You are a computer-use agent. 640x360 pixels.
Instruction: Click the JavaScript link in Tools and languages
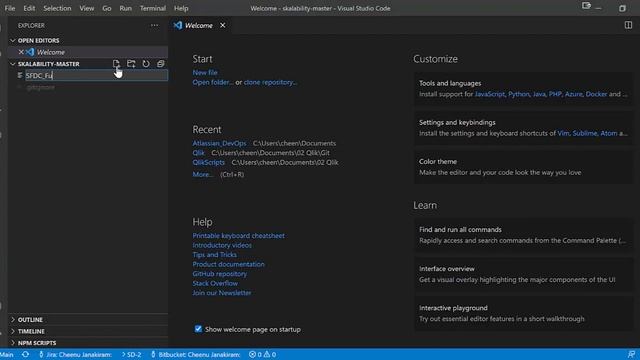click(489, 94)
